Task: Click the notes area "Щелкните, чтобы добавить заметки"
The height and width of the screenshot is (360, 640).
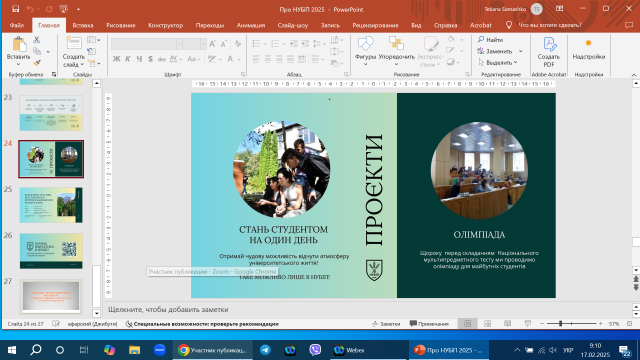Action: click(168, 309)
